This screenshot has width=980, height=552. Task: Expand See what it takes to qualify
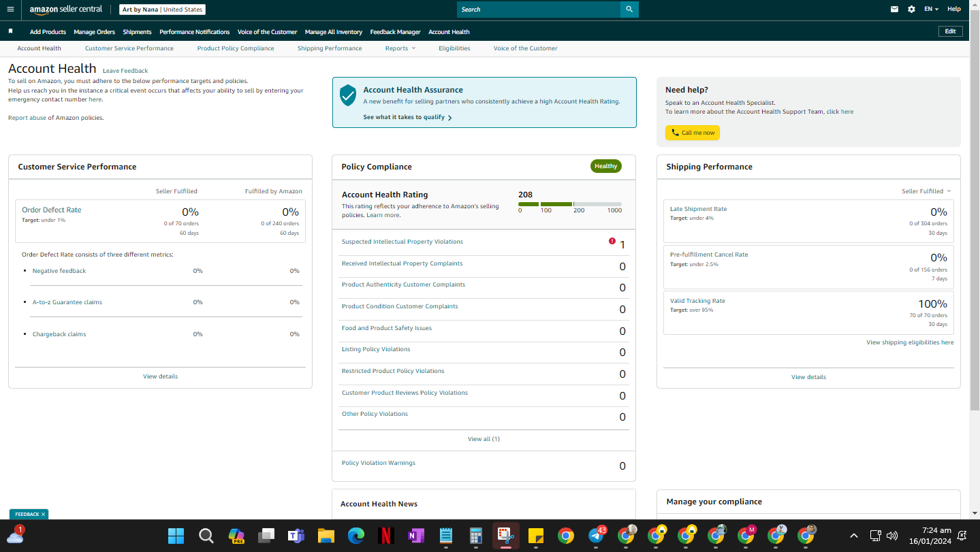click(x=407, y=117)
